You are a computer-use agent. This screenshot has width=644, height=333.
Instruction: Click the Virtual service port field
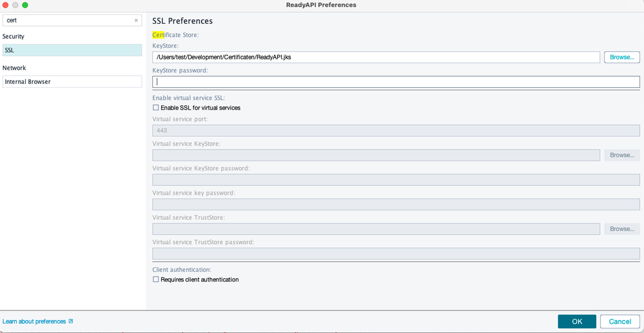pyautogui.click(x=396, y=130)
